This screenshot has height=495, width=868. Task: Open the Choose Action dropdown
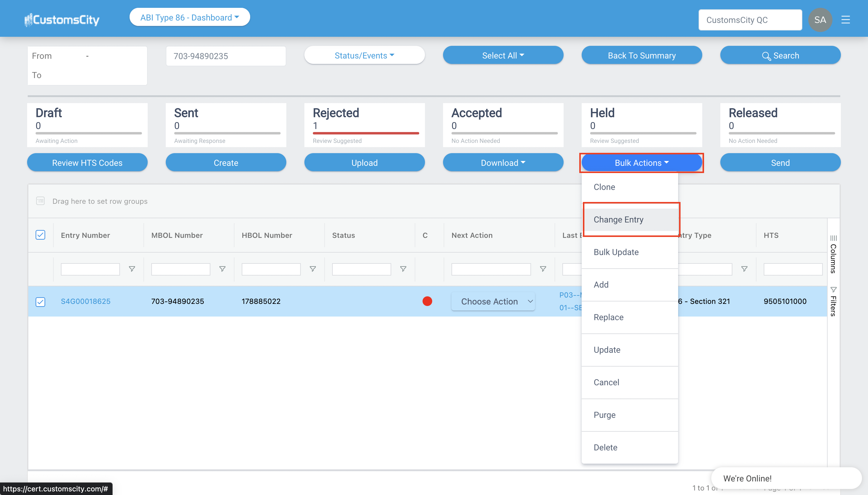[x=493, y=301]
